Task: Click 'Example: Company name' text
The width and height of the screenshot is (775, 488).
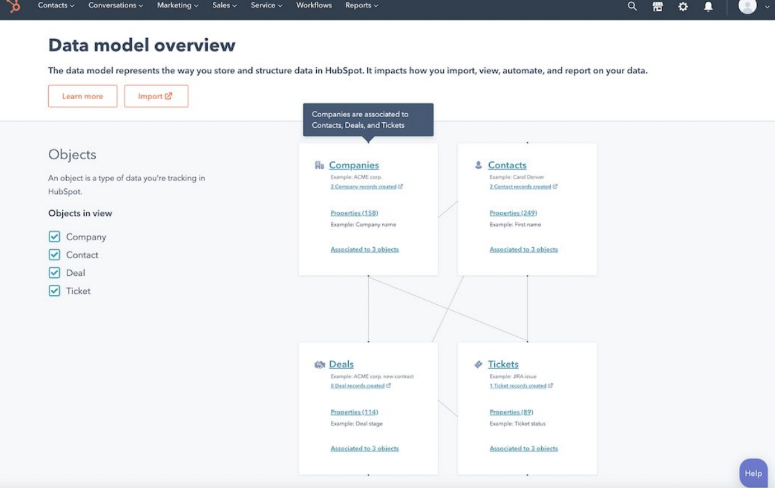Action: coord(363,224)
